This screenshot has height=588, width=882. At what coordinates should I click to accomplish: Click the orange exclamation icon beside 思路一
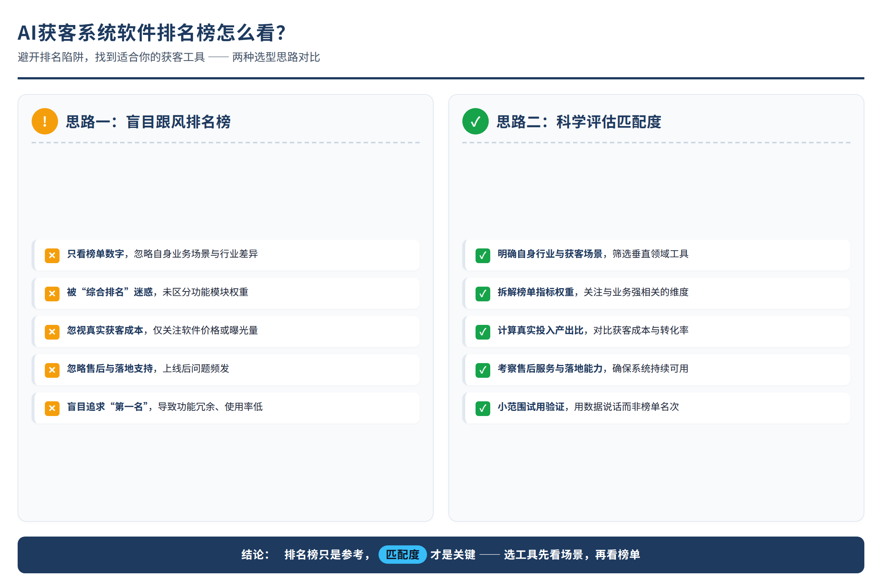[44, 121]
